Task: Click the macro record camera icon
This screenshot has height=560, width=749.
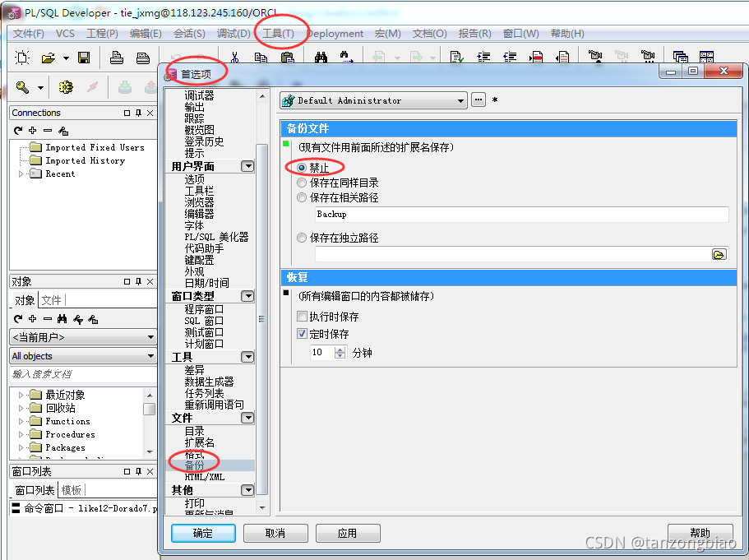Action: (595, 58)
